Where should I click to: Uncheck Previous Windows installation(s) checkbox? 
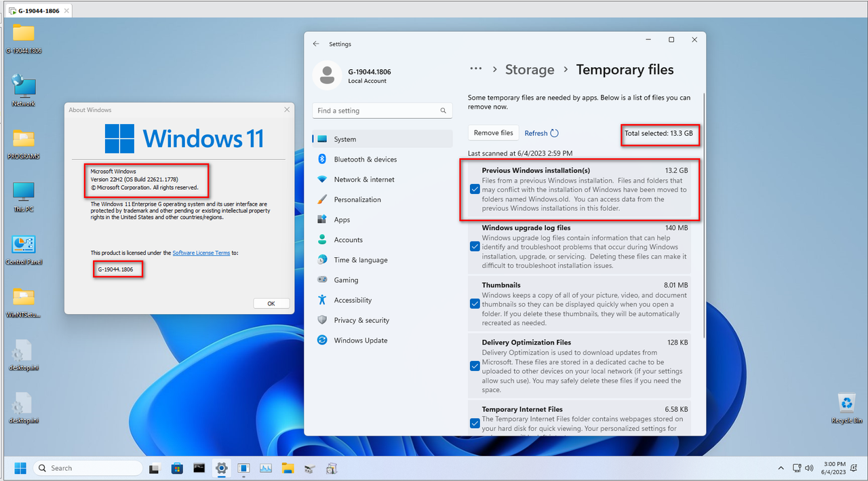point(475,189)
